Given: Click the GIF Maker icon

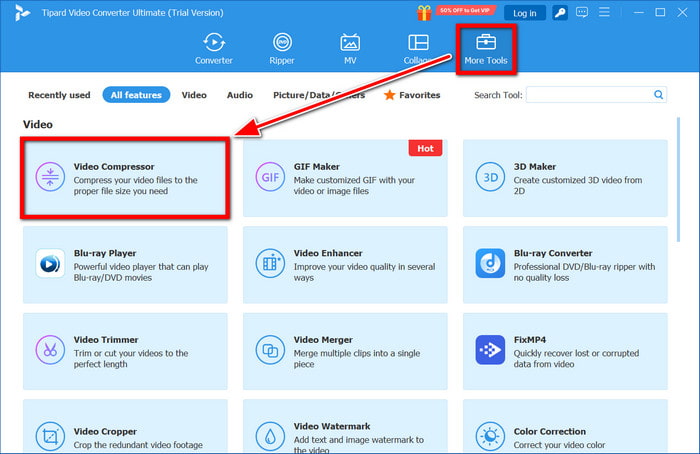Looking at the screenshot, I should (x=270, y=177).
